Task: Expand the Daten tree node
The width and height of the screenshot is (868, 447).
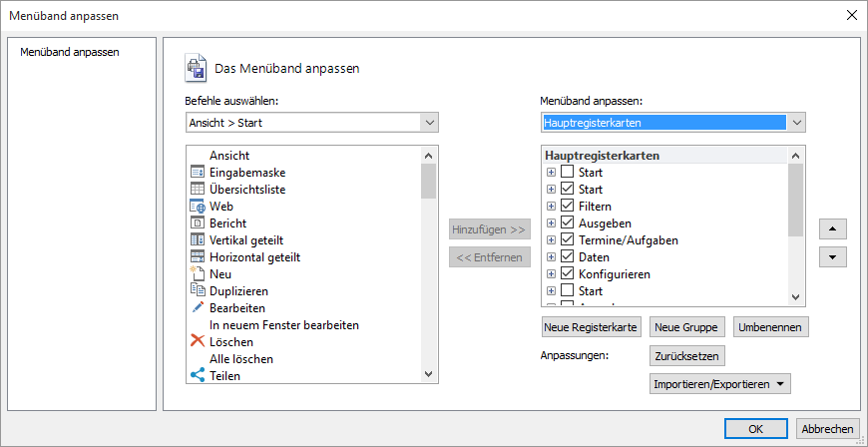Action: pos(551,257)
